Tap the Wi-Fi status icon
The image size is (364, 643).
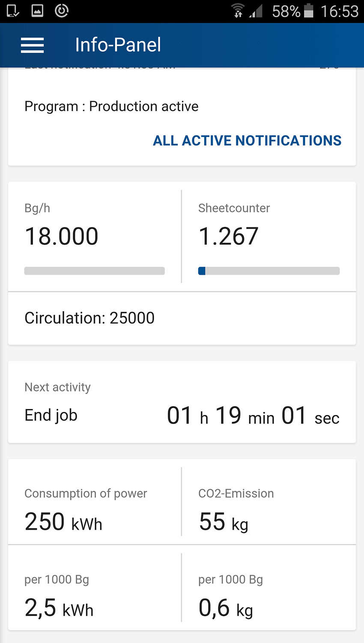pyautogui.click(x=238, y=11)
